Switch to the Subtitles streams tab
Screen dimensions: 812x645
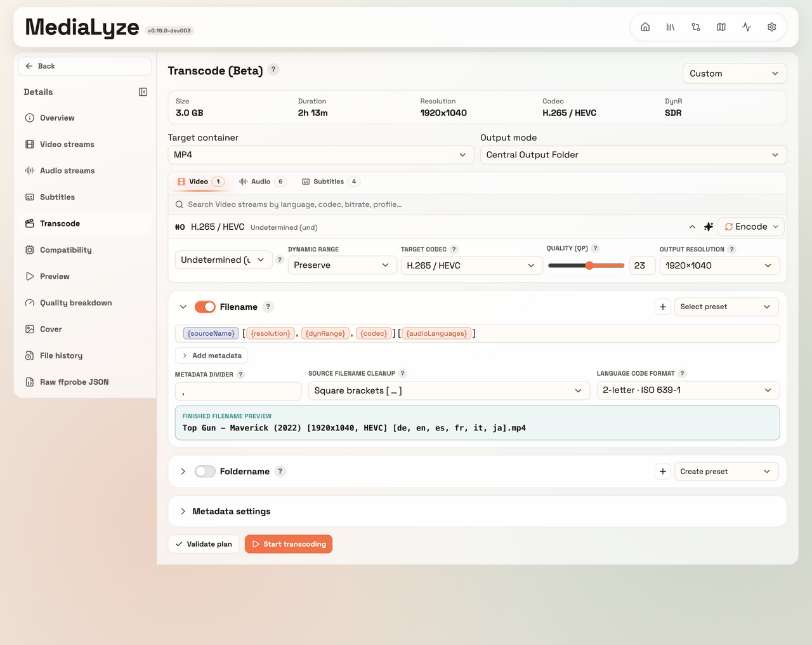(x=331, y=182)
